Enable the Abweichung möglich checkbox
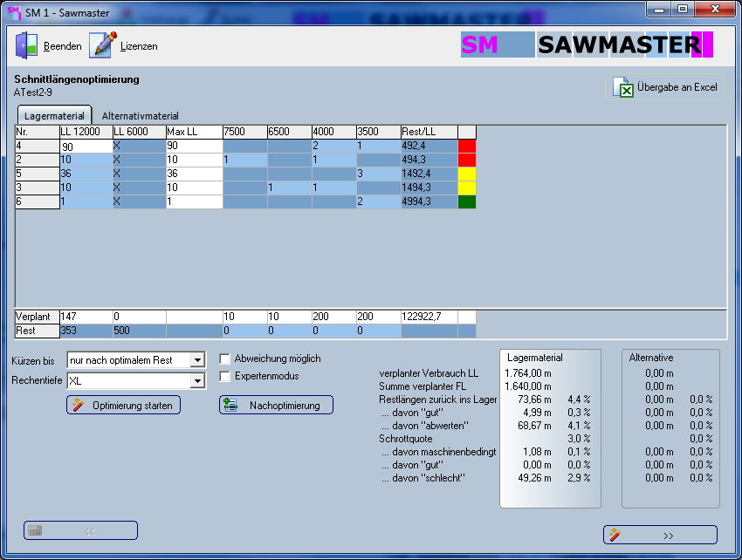Viewport: 742px width, 560px height. (224, 359)
